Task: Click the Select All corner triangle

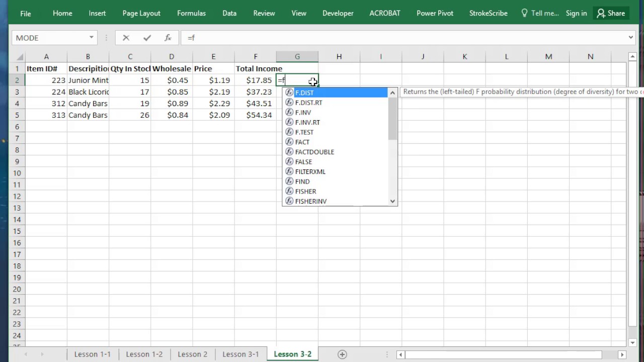Action: 20,57
